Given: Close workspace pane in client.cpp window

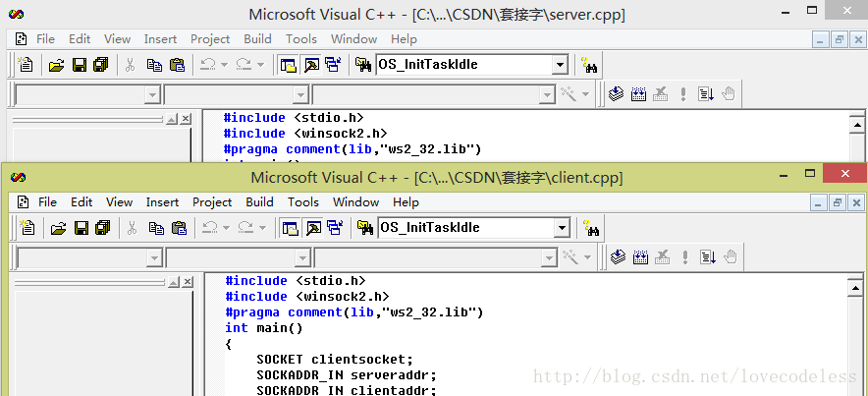Looking at the screenshot, I should point(188,282).
